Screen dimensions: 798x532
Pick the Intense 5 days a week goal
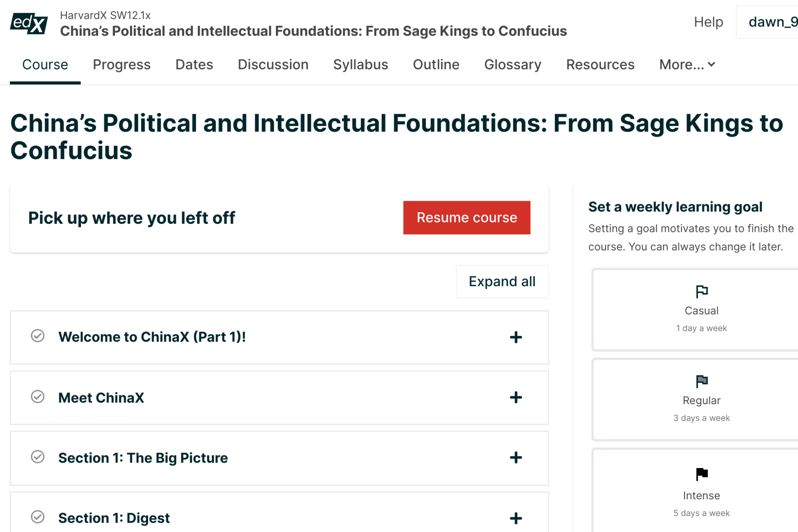click(x=701, y=496)
